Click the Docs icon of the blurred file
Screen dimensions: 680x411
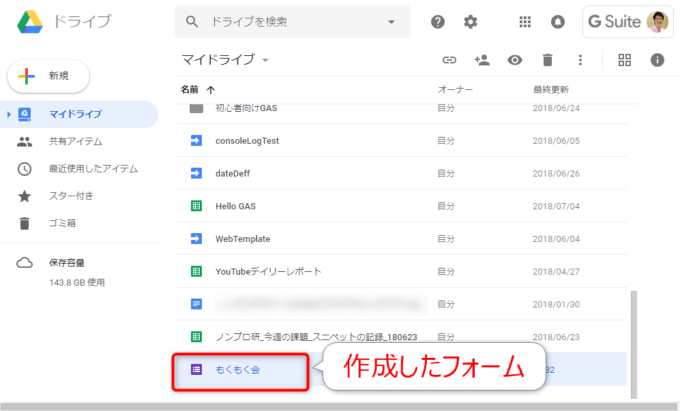[196, 304]
